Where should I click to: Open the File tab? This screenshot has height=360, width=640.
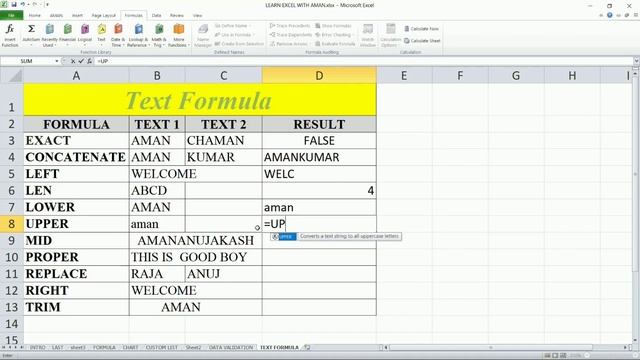point(11,15)
